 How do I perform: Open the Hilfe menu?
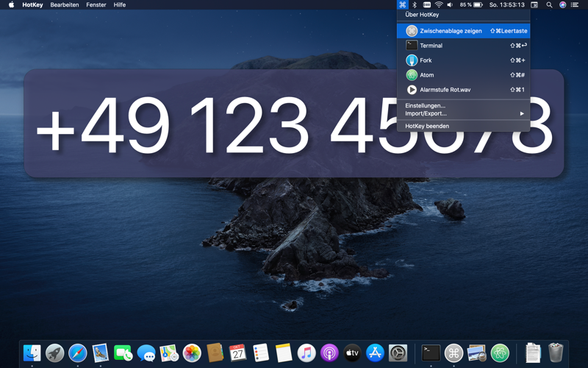tap(120, 5)
